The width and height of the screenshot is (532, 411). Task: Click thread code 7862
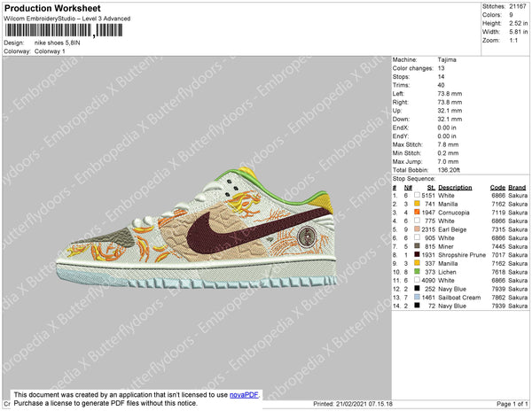pos(498,298)
